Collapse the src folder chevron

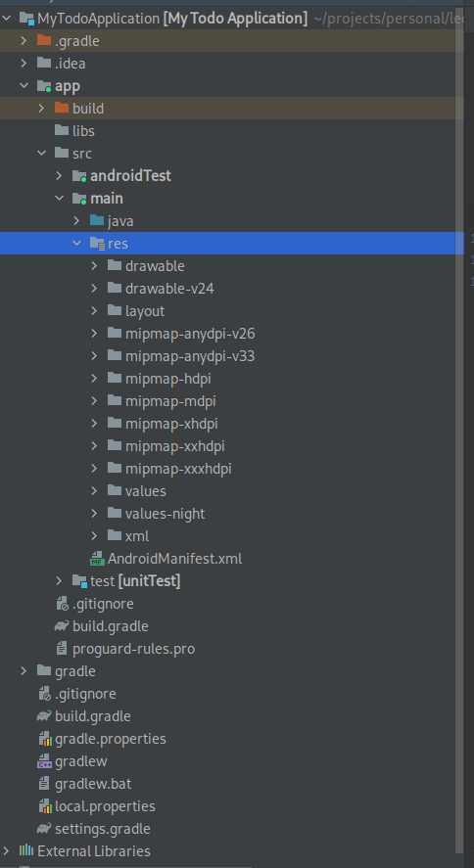click(41, 154)
